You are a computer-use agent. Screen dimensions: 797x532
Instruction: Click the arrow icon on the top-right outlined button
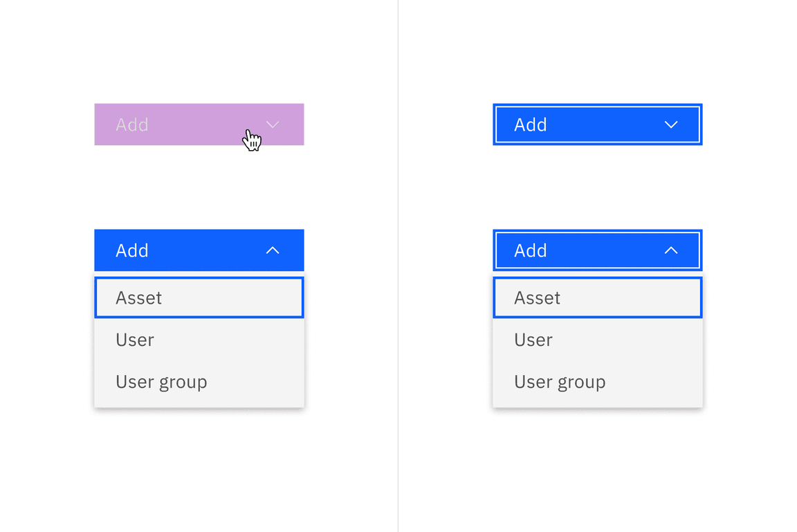[670, 125]
